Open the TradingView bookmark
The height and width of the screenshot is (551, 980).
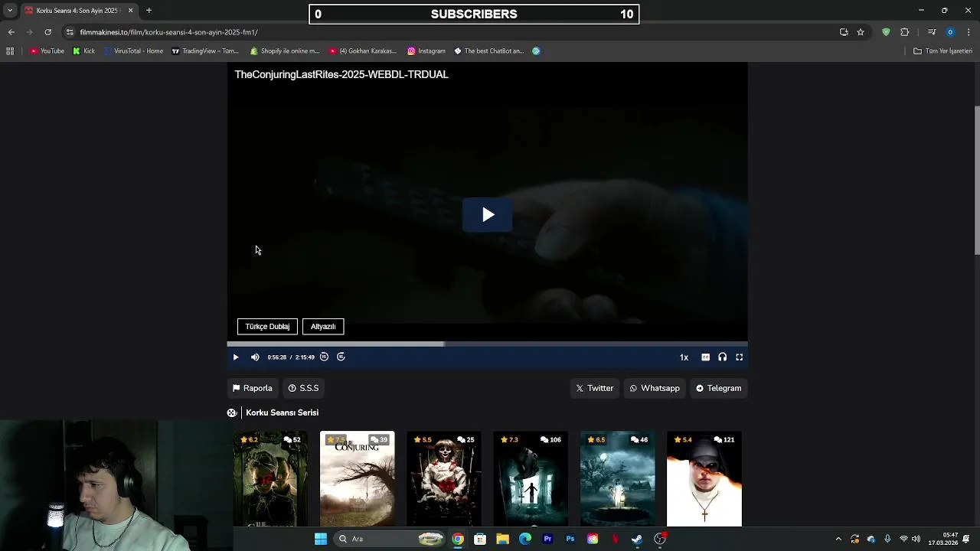(x=206, y=51)
